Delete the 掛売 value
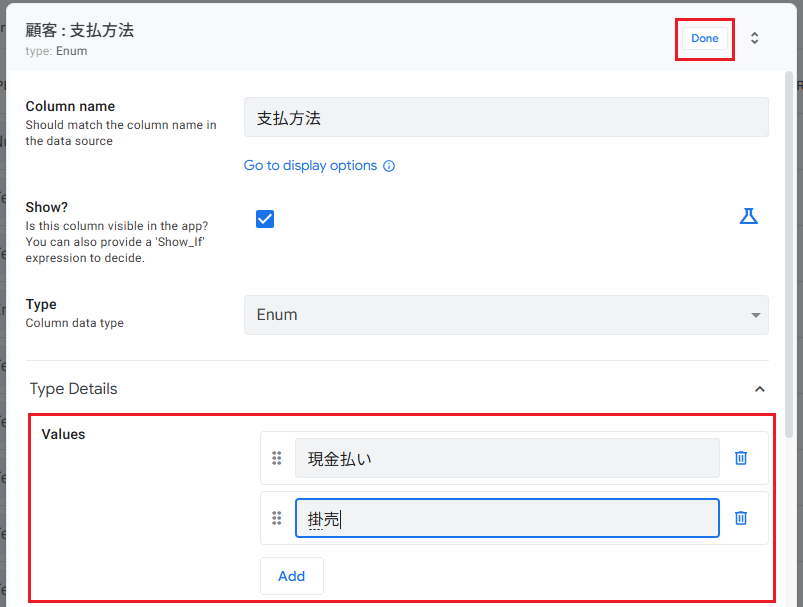Image resolution: width=803 pixels, height=607 pixels. tap(741, 518)
